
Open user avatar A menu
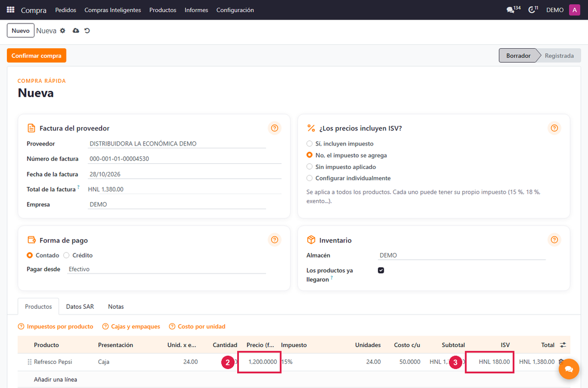[x=574, y=10]
